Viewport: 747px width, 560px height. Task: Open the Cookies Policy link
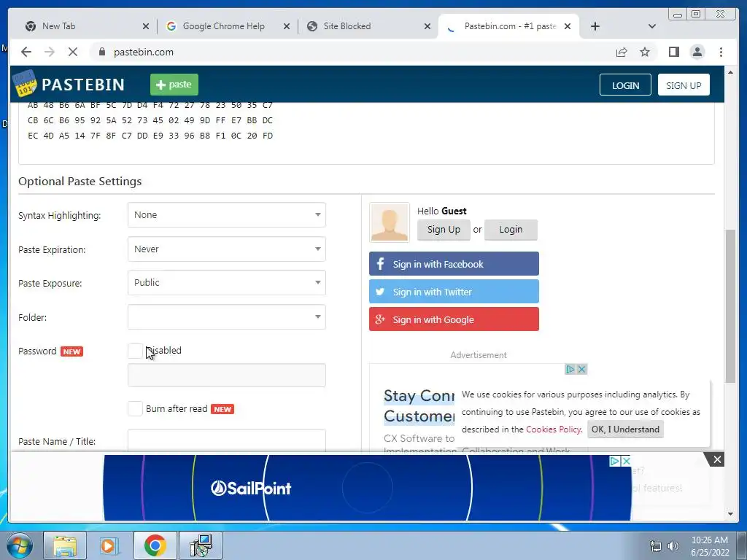point(553,429)
